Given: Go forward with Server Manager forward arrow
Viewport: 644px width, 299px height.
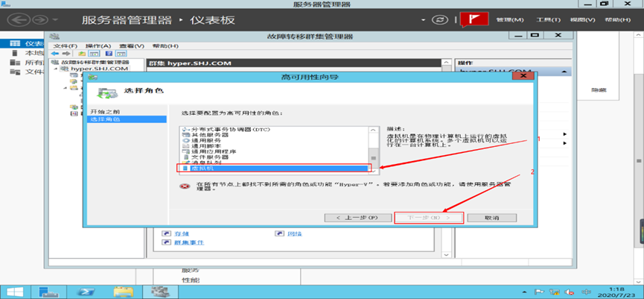Looking at the screenshot, I should click(41, 19).
